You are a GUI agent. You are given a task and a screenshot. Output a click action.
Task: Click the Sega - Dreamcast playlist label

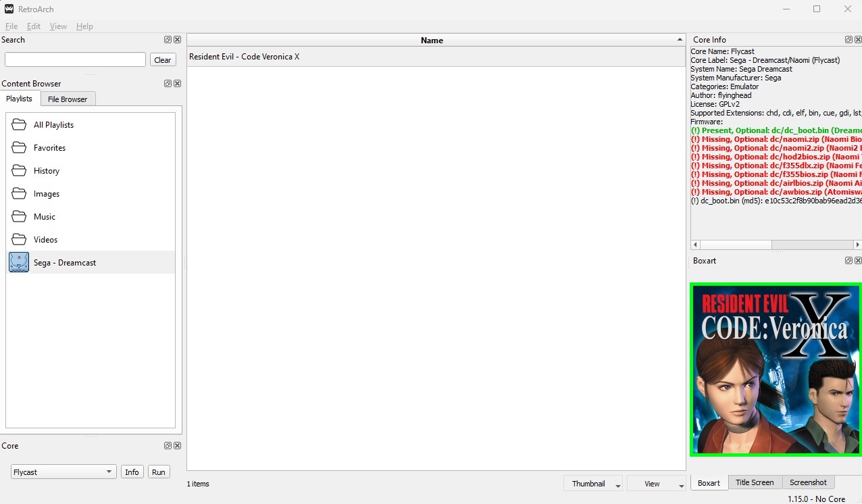coord(65,263)
